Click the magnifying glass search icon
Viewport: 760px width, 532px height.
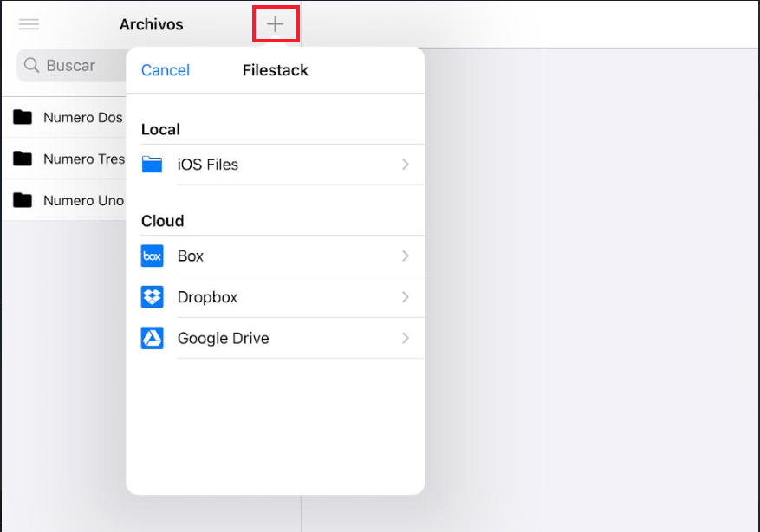click(x=31, y=65)
